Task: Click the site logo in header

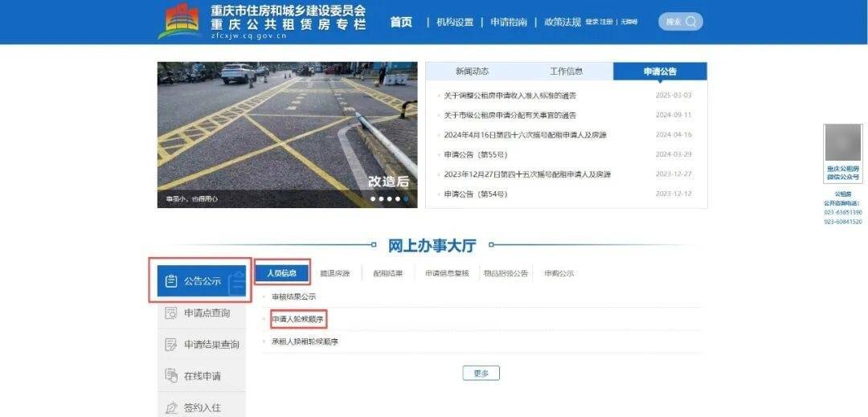Action: (x=181, y=22)
